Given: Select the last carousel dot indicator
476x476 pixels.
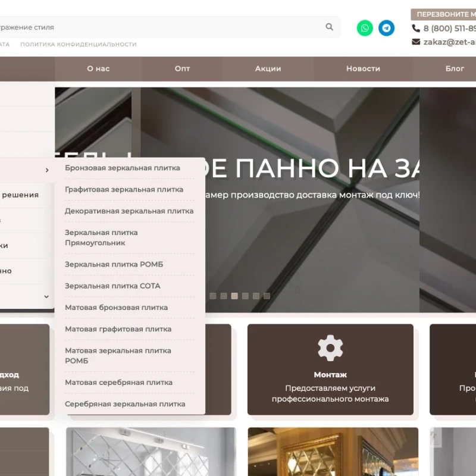Looking at the screenshot, I should pyautogui.click(x=267, y=296).
